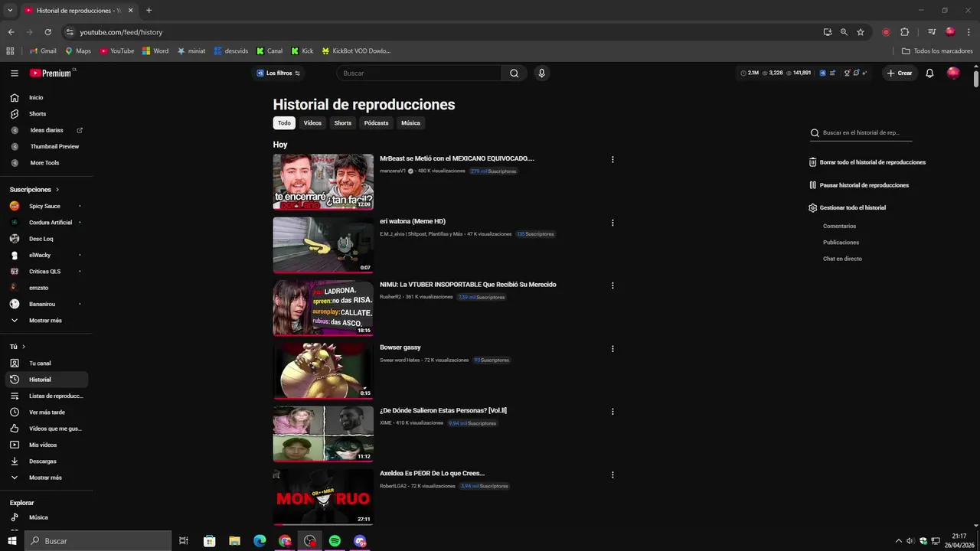Open the zoom indicator in address bar
This screenshot has width=980, height=551.
click(x=844, y=32)
